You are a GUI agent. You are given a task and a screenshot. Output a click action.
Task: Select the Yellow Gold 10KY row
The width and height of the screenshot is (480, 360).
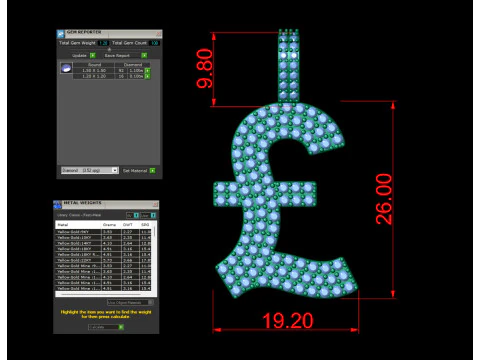click(103, 237)
